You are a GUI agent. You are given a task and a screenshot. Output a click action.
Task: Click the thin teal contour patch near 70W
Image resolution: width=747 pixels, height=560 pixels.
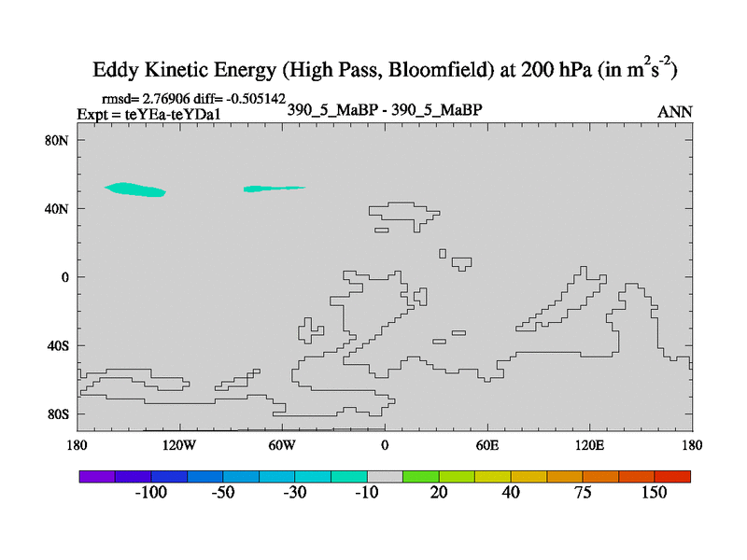271,189
